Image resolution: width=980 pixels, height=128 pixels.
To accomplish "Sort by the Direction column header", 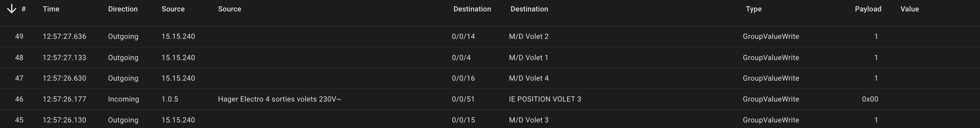I will (x=123, y=9).
